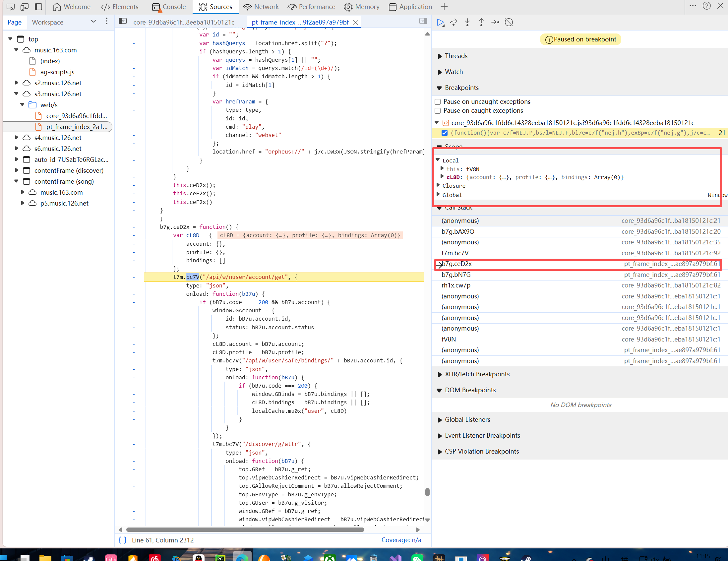The width and height of the screenshot is (728, 561).
Task: Click the pretty-print braces icon
Action: click(123, 540)
